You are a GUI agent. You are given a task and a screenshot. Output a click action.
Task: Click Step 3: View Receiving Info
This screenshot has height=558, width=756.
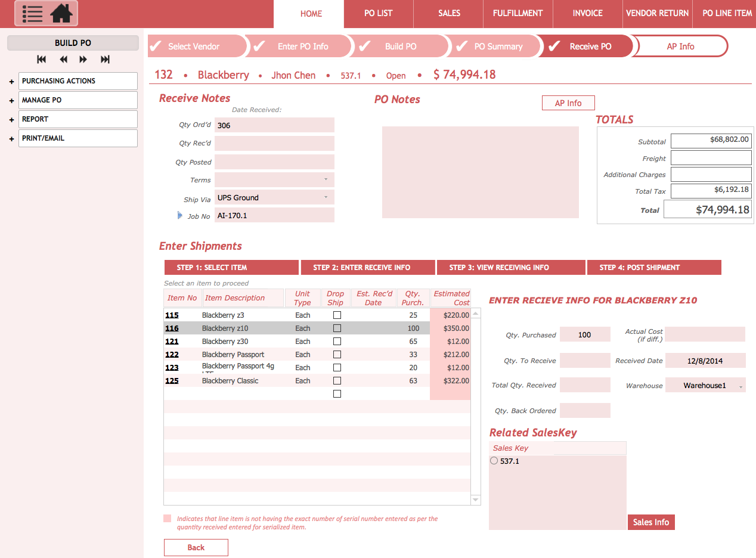(511, 268)
